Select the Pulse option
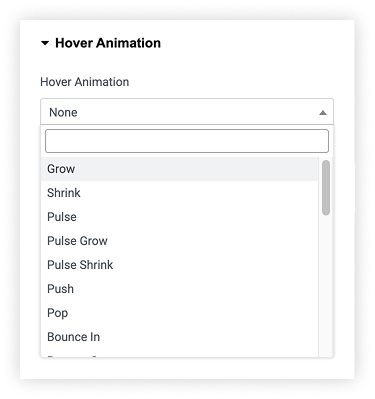 (x=179, y=217)
